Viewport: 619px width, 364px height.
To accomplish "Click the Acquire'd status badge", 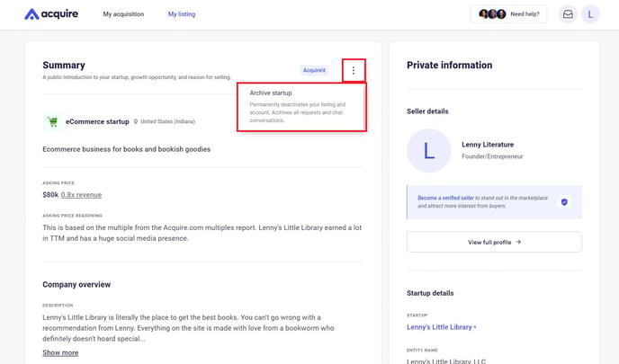I will pos(314,70).
